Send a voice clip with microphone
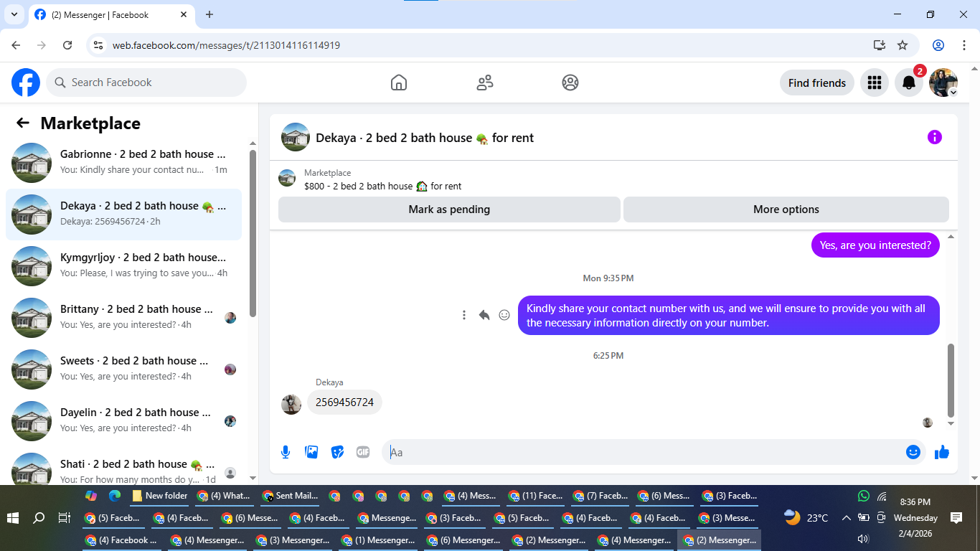This screenshot has width=980, height=551. pos(286,452)
